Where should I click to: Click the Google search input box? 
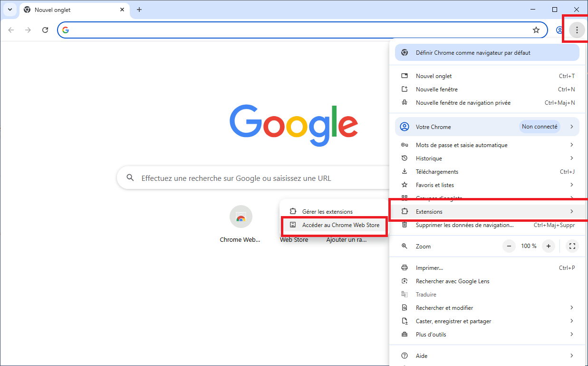tap(257, 178)
